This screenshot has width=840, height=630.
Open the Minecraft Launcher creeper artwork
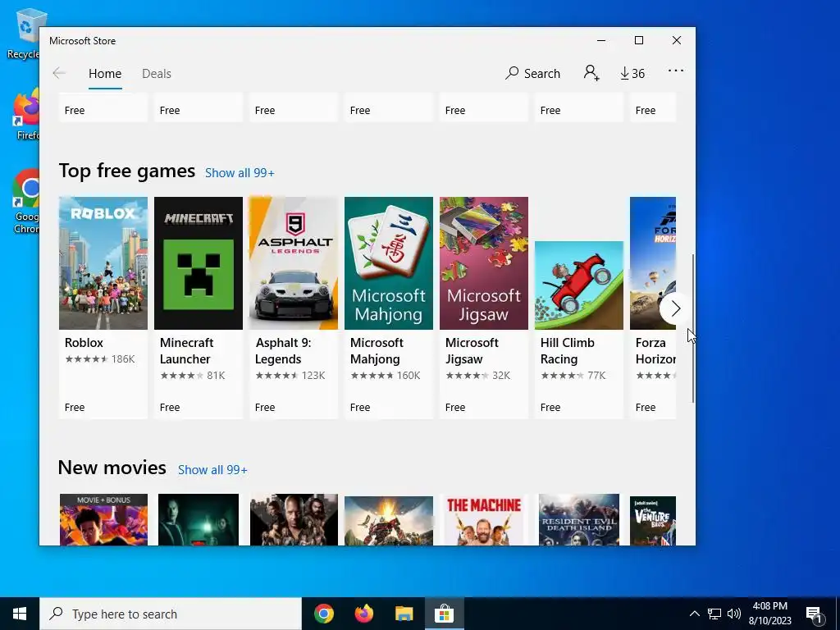point(199,263)
